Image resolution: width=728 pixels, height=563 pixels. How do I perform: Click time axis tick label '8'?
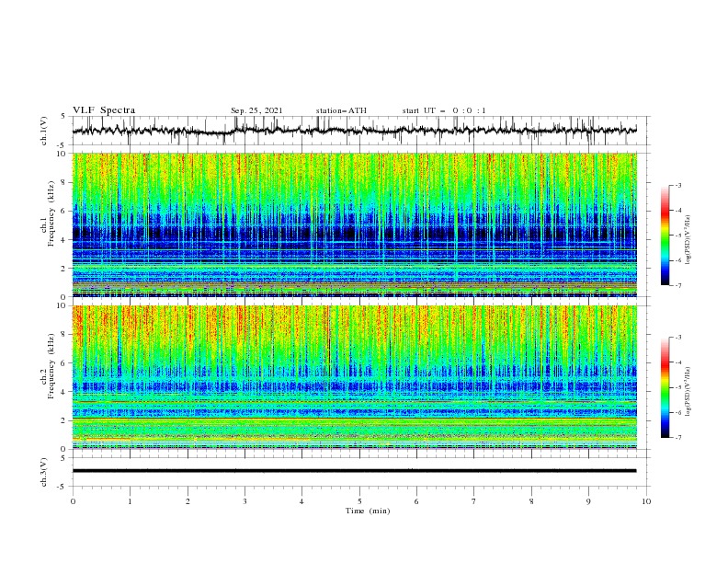click(x=531, y=501)
